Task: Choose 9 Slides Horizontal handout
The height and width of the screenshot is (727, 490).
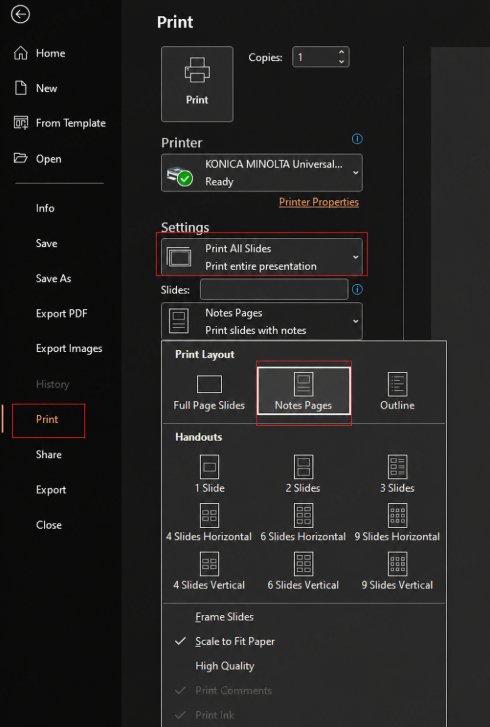Action: click(397, 523)
